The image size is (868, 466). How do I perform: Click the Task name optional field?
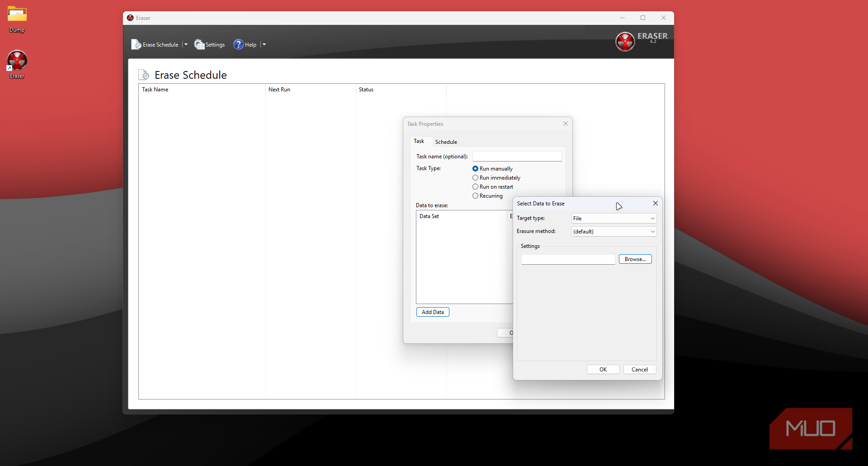pos(517,157)
